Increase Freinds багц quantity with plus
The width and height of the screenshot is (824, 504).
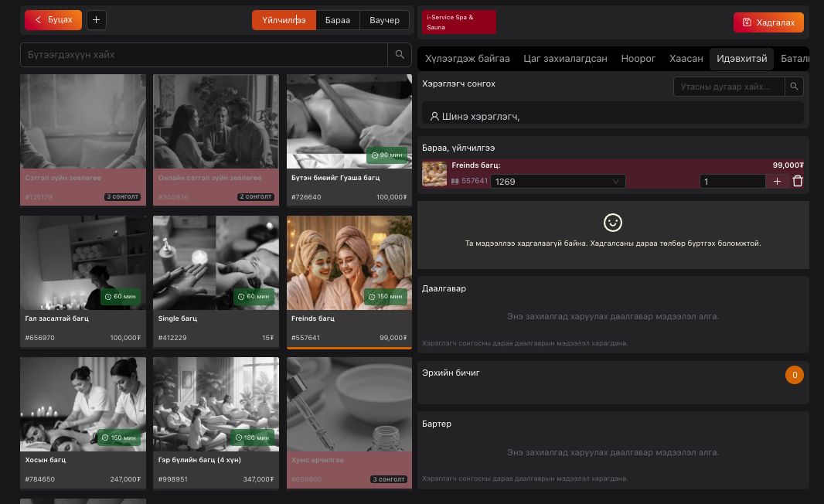click(777, 181)
